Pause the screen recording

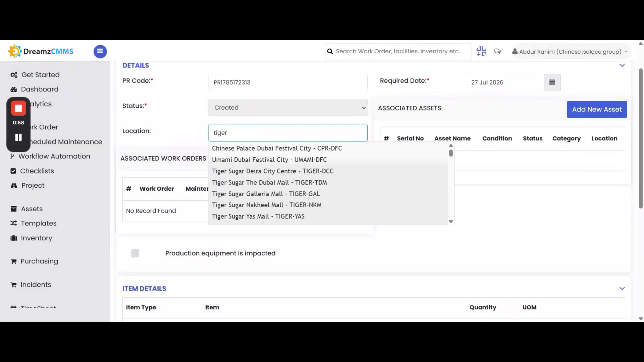(x=19, y=138)
